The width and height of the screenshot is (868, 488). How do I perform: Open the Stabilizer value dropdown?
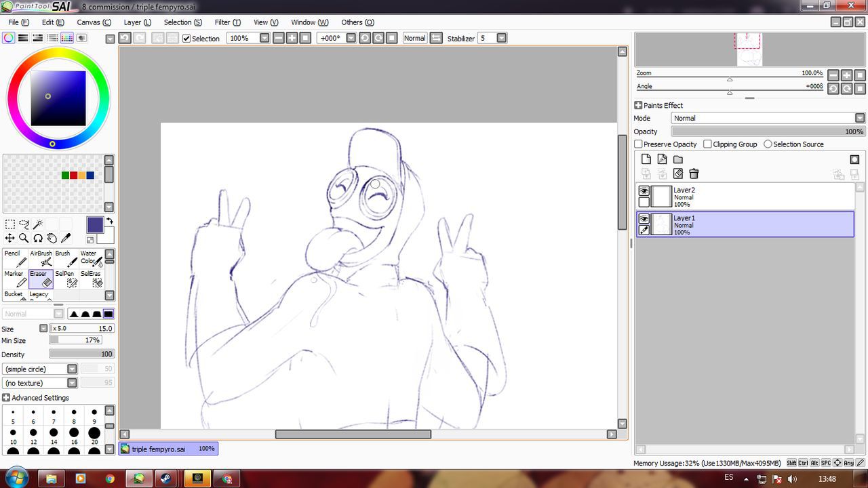click(502, 38)
